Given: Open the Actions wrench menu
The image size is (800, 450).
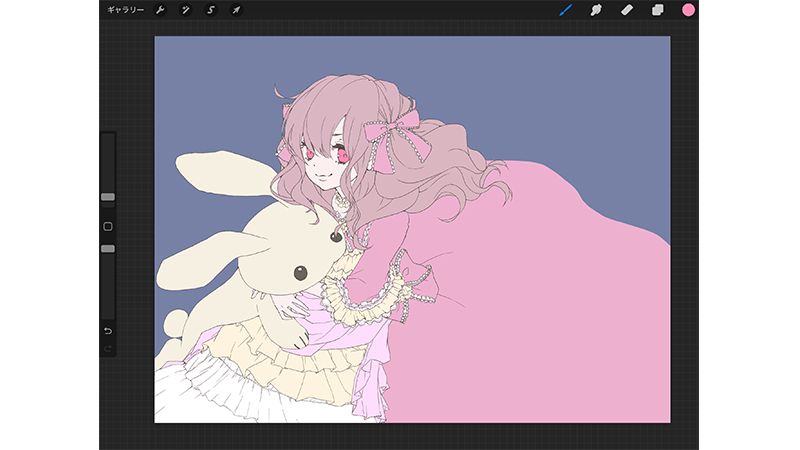Looking at the screenshot, I should pyautogui.click(x=159, y=10).
